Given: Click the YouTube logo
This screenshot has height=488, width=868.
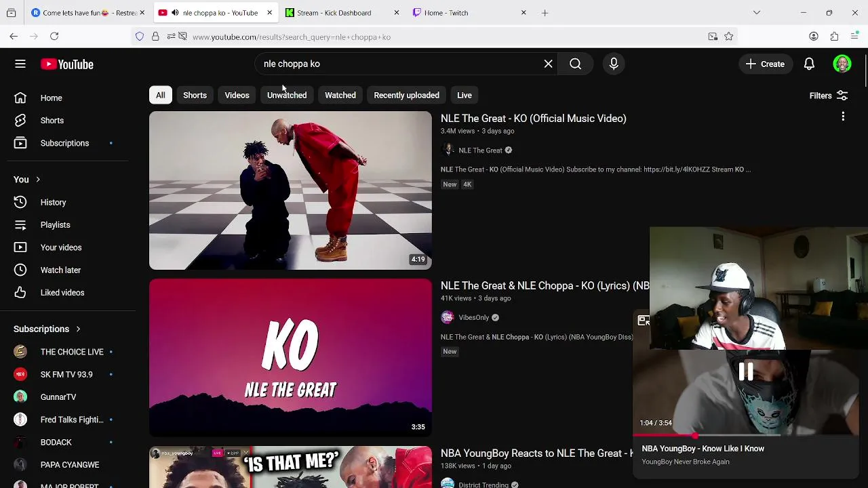Looking at the screenshot, I should (66, 64).
